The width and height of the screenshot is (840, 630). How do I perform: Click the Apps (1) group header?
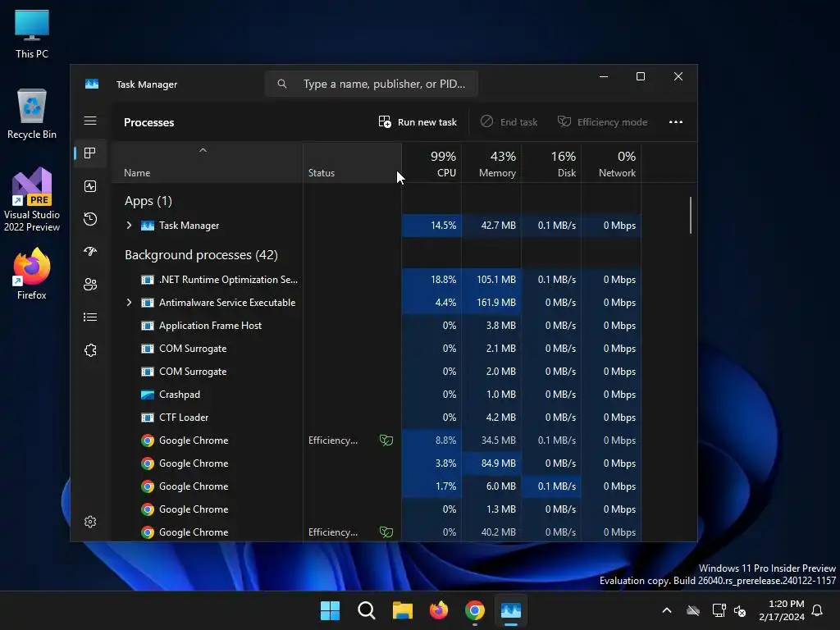148,201
